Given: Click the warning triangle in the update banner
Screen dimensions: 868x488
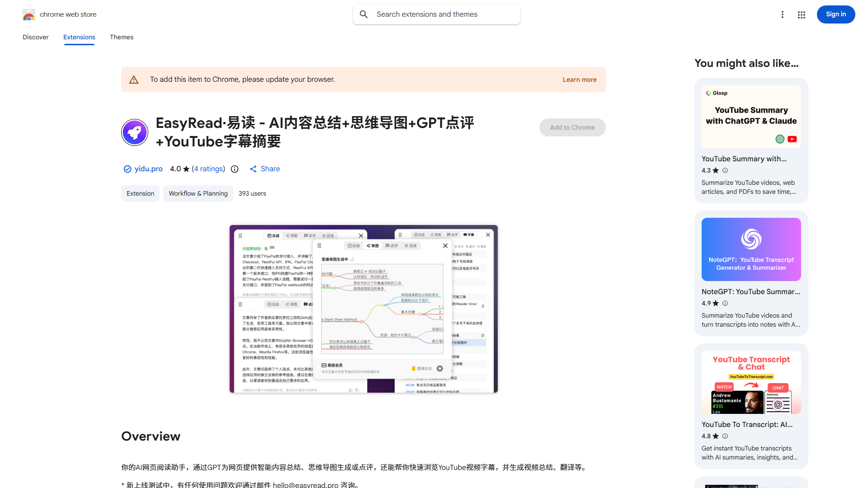Looking at the screenshot, I should tap(134, 79).
